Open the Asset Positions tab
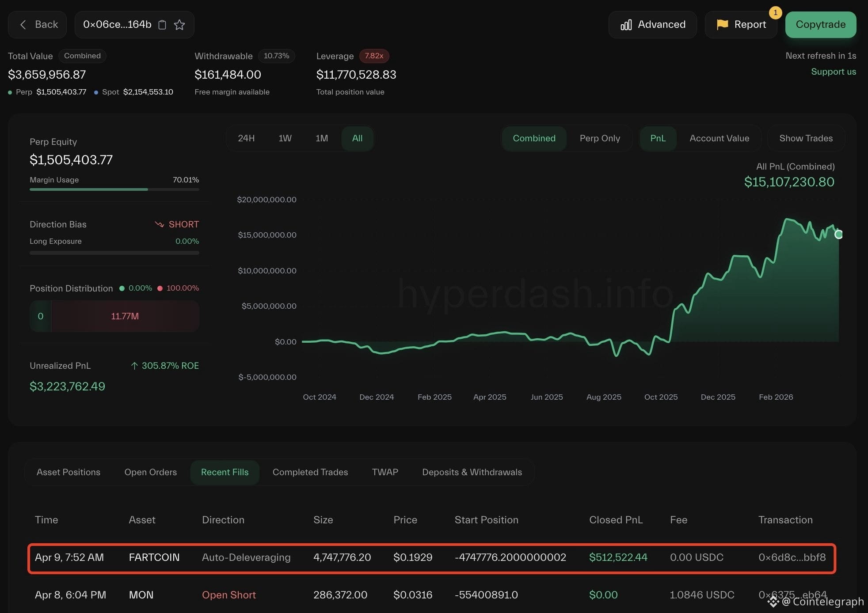The image size is (868, 613). [69, 472]
